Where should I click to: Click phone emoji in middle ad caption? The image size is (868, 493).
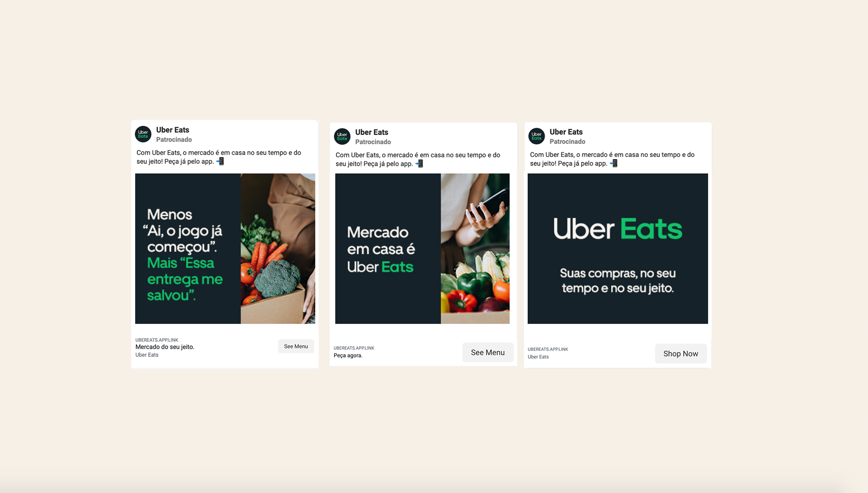(x=419, y=164)
